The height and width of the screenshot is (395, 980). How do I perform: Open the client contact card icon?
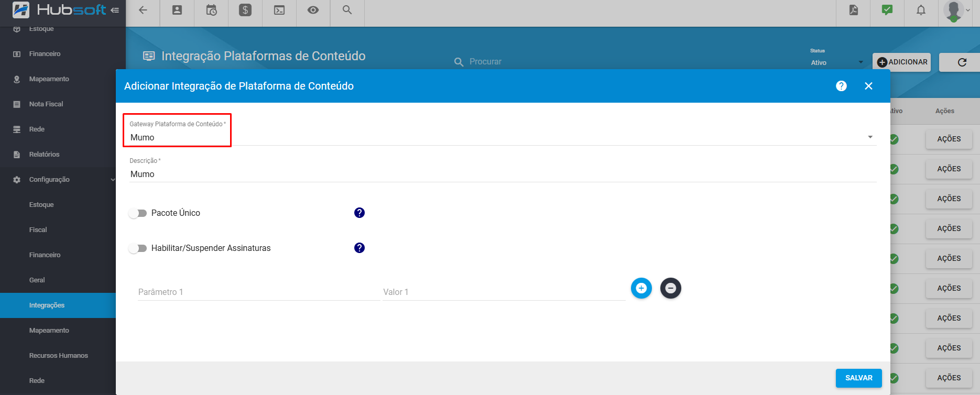[177, 10]
